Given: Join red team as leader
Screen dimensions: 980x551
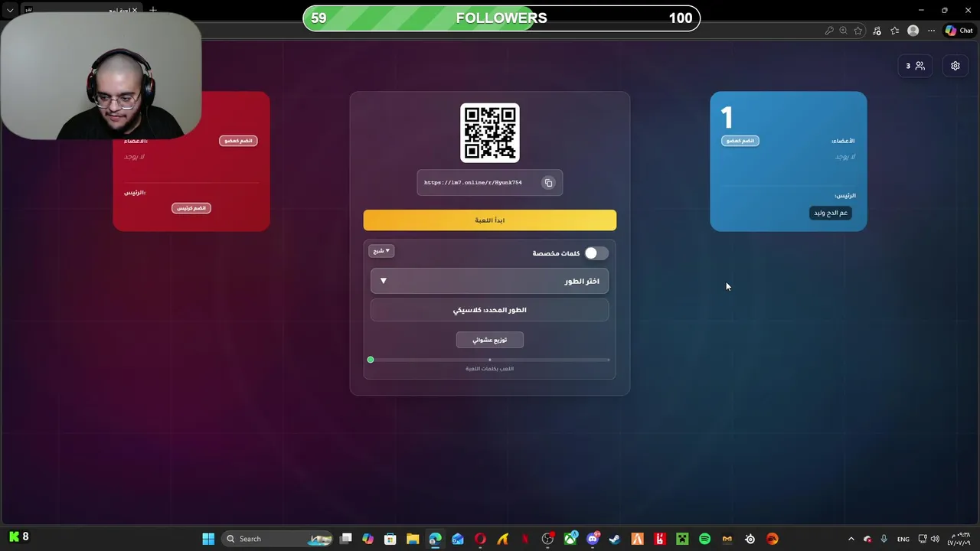Looking at the screenshot, I should tap(191, 208).
